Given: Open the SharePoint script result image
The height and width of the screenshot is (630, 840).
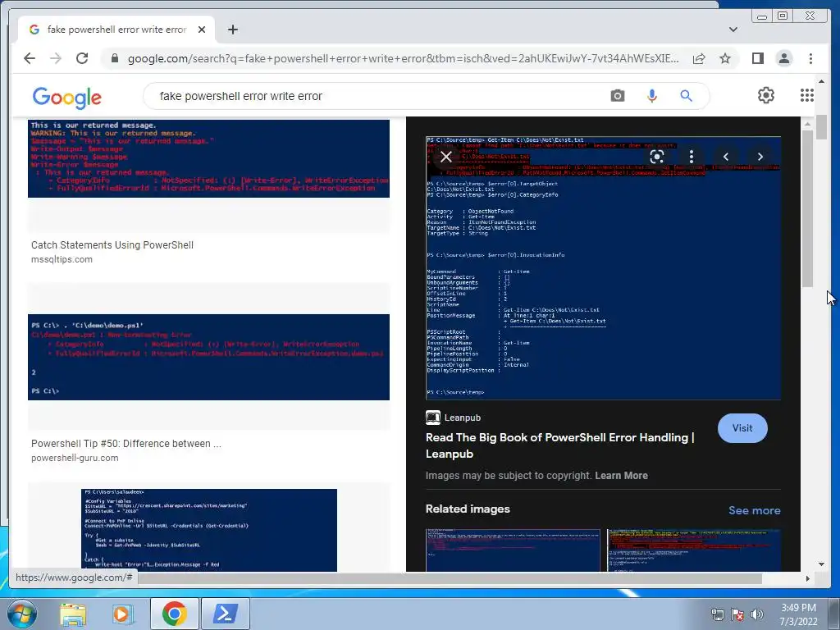Looking at the screenshot, I should [209, 530].
